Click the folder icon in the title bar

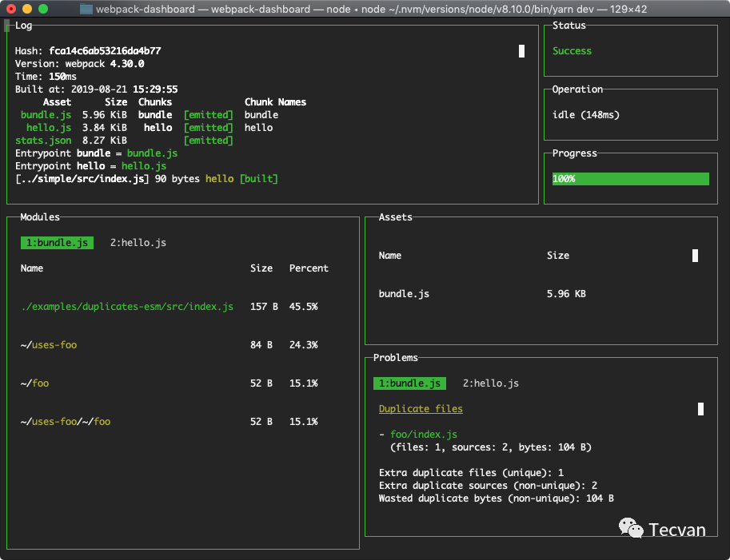pos(86,9)
